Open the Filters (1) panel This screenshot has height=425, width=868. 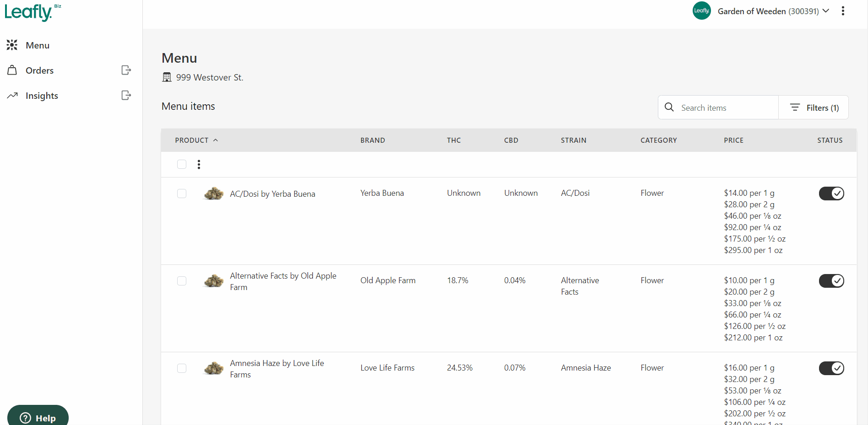[814, 108]
